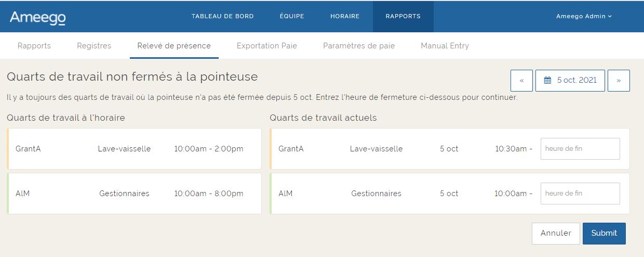This screenshot has width=644, height=257.
Task: Select GrantA's scheduled Lave-vaisselle shift
Action: click(134, 149)
